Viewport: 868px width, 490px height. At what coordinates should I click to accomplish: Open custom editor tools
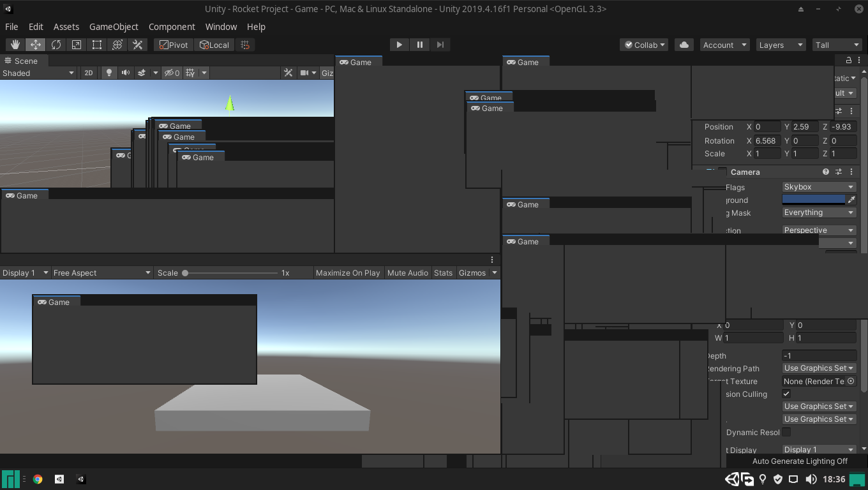click(137, 45)
